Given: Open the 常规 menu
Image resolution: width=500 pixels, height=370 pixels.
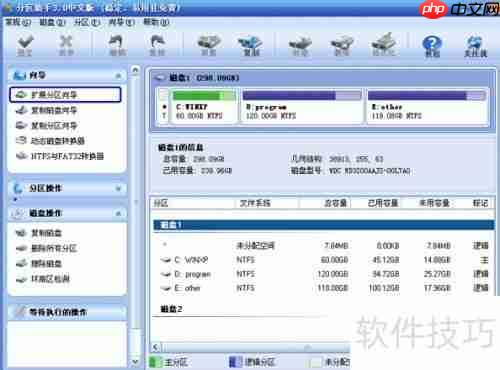Looking at the screenshot, I should (x=18, y=22).
